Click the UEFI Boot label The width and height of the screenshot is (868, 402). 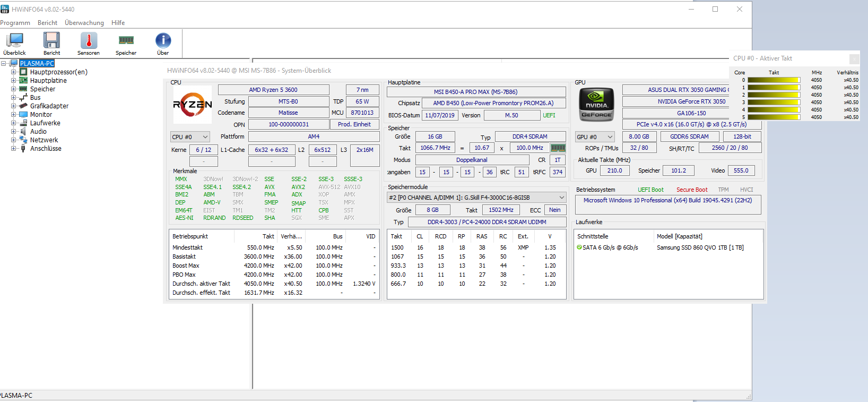650,190
